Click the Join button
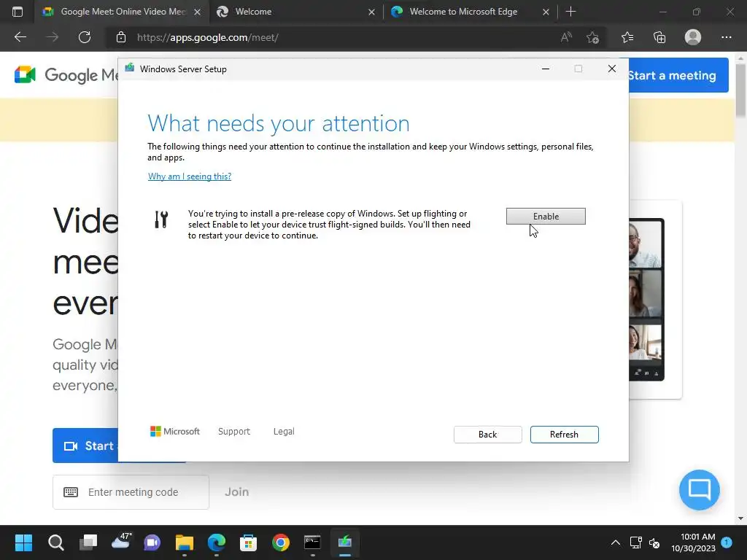Screen dimensions: 747x560 pos(237,492)
